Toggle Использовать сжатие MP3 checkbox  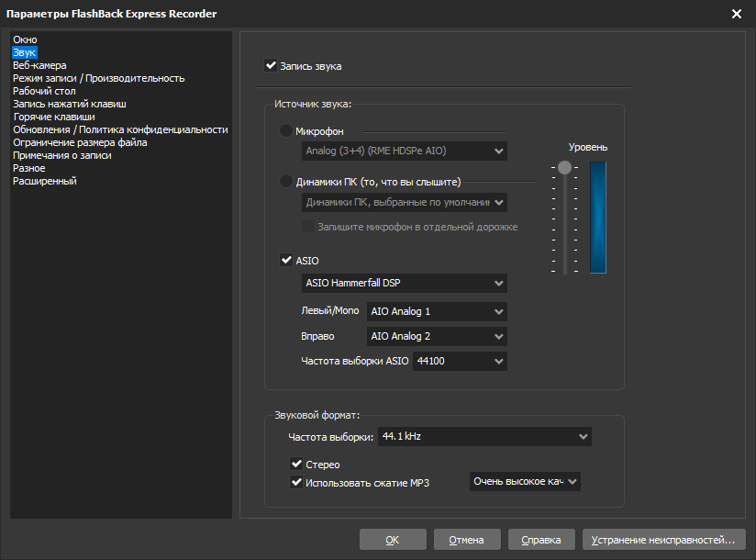(x=296, y=482)
